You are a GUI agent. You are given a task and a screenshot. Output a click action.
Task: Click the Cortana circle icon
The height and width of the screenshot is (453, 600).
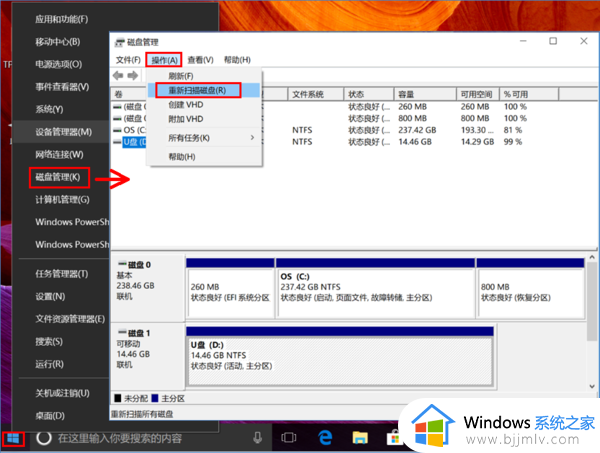pos(44,438)
